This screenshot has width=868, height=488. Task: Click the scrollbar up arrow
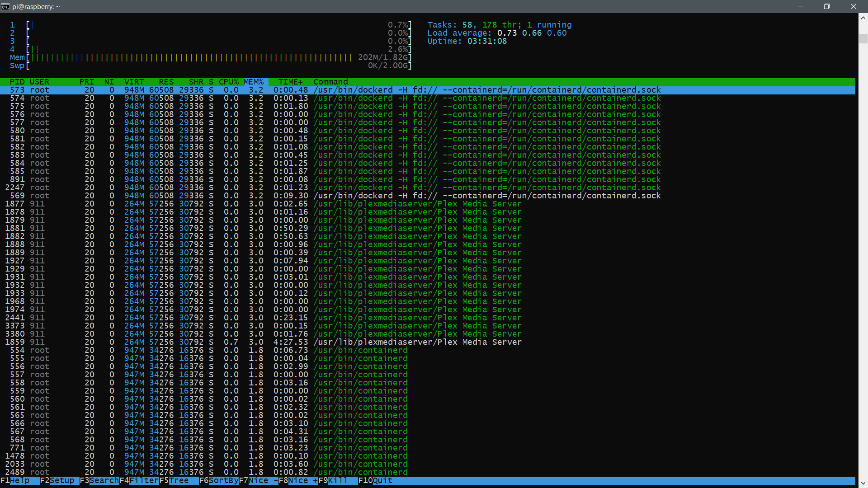(863, 18)
